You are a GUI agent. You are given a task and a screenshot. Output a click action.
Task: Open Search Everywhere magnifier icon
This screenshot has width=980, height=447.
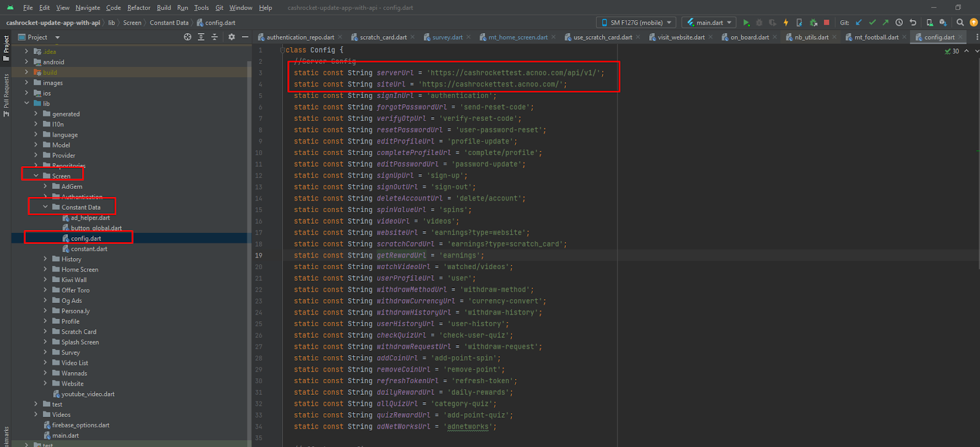pos(960,23)
